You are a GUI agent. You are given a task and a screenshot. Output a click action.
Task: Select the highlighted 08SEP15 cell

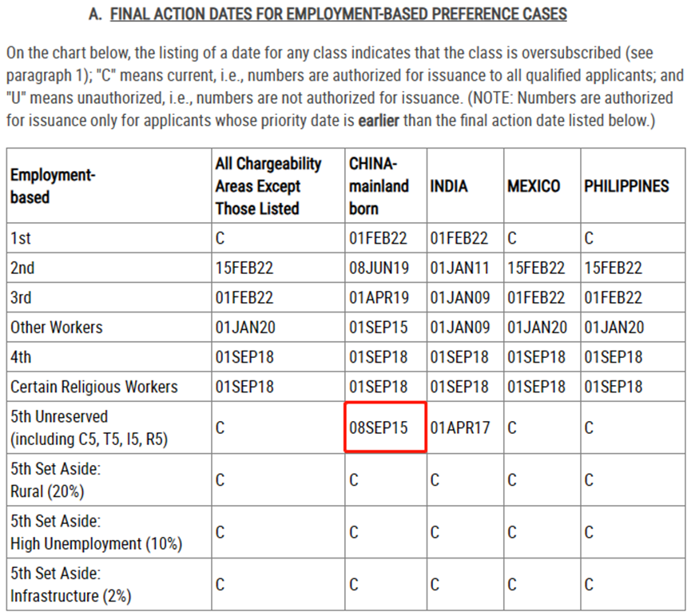(x=385, y=427)
